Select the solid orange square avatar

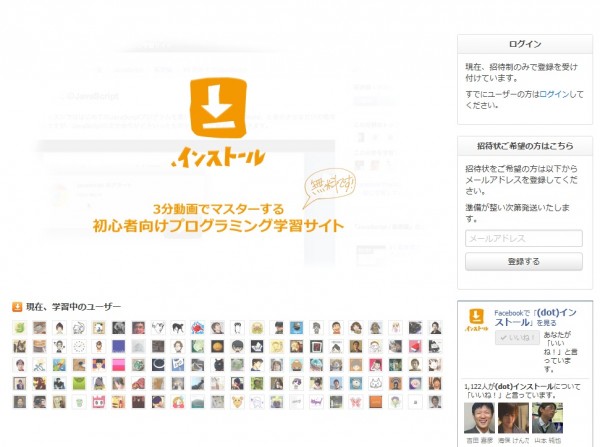coord(376,402)
